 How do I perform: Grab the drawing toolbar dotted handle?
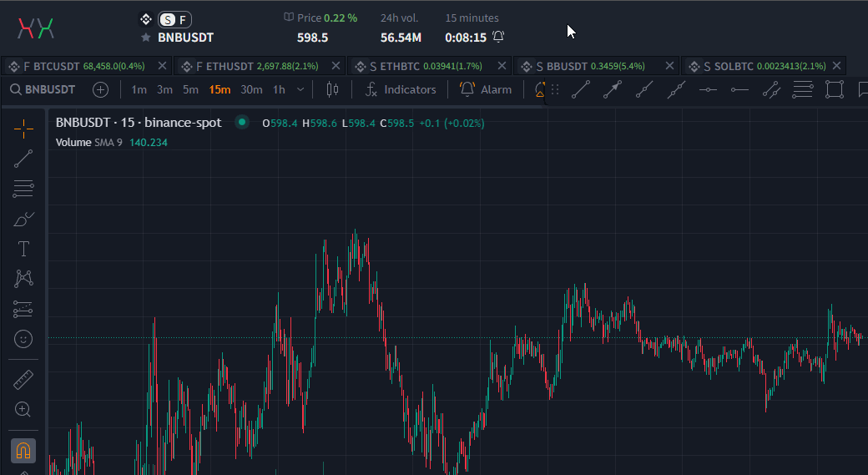[x=555, y=89]
